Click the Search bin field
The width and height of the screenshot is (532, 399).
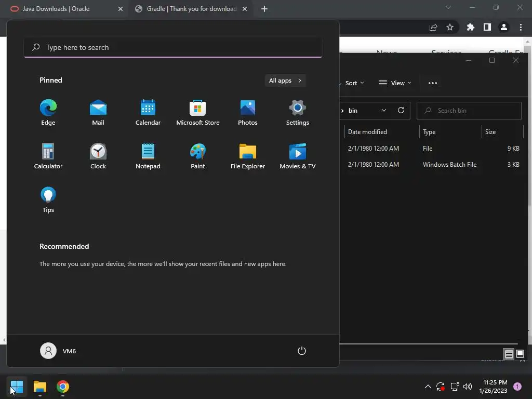click(x=469, y=111)
